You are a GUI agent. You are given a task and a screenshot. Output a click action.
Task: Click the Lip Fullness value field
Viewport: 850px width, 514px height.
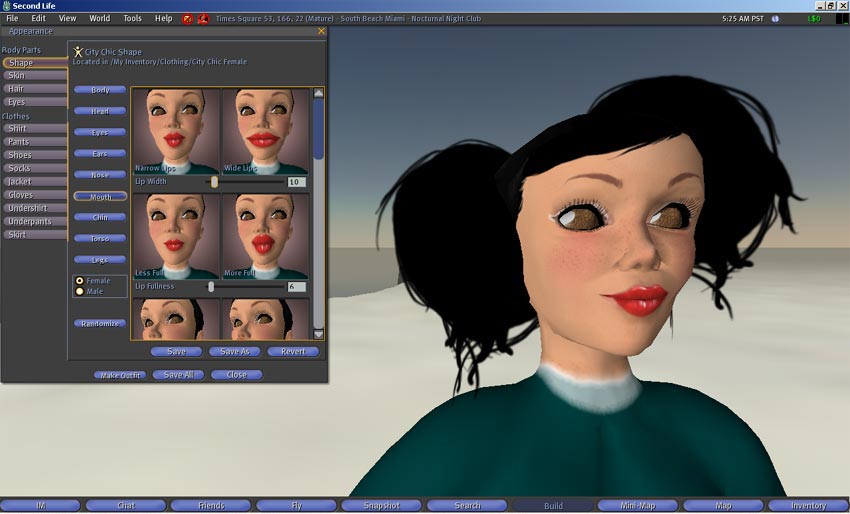(296, 287)
